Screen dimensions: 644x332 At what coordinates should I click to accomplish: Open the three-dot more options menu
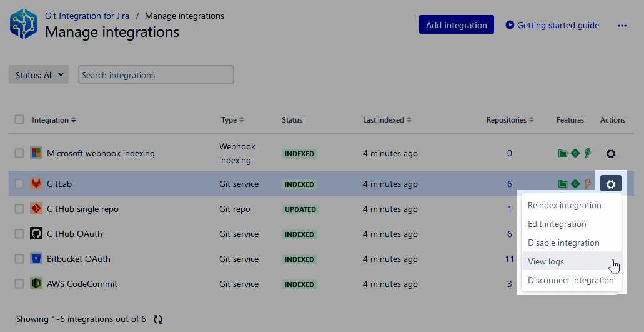coord(622,26)
